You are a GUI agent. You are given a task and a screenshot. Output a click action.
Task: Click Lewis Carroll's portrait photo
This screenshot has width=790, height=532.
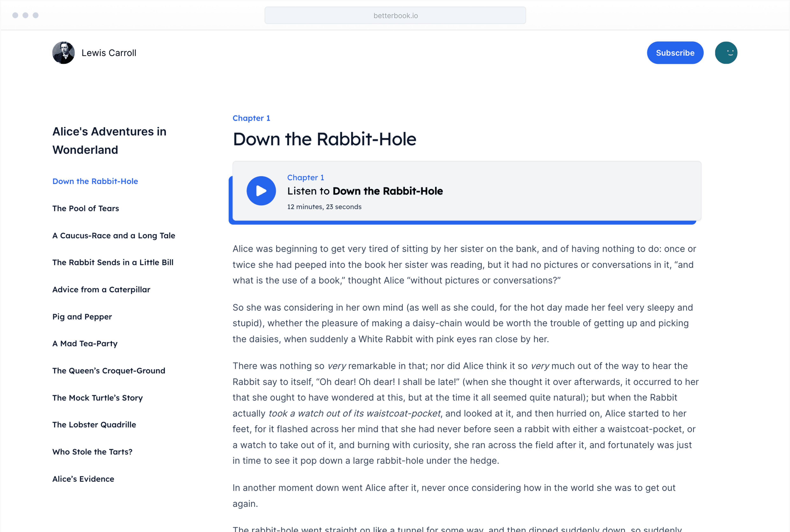[x=63, y=53]
